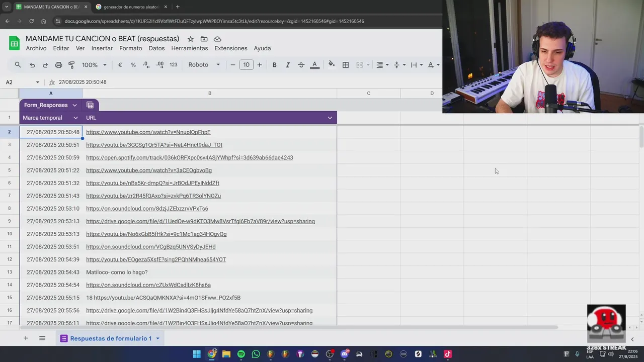The image size is (644, 362).
Task: Click the redo arrow in toolbar
Action: coord(45,65)
